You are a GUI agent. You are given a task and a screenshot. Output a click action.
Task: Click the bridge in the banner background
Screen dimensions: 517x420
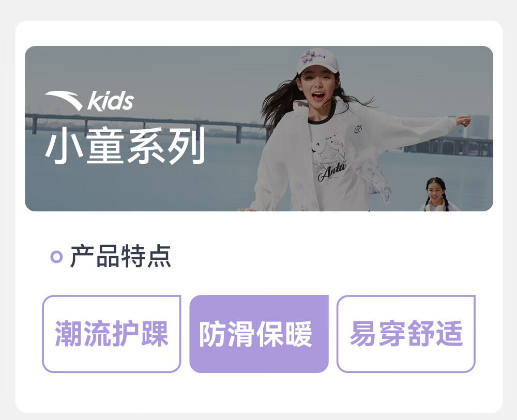(145, 125)
